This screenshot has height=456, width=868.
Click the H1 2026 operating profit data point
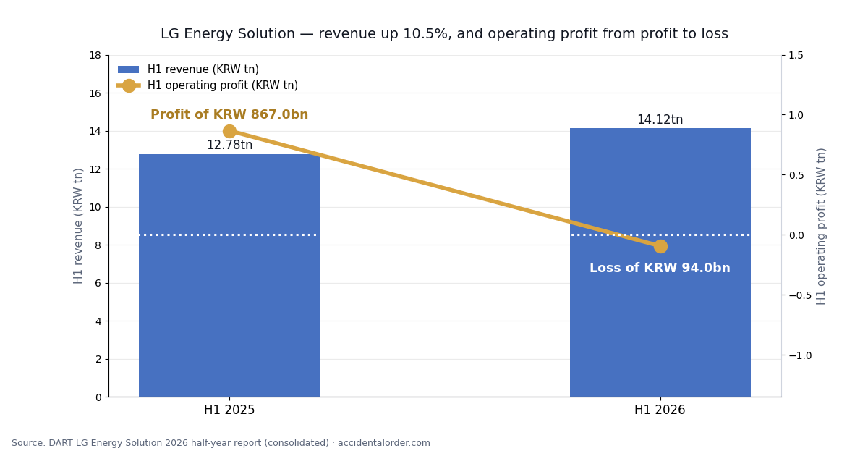coord(660,246)
